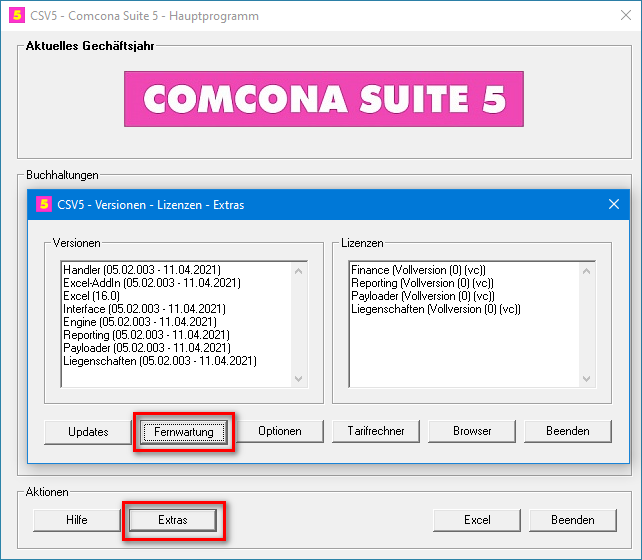The height and width of the screenshot is (560, 642).
Task: Click Beenden in the Versionen dialog
Action: tap(567, 431)
